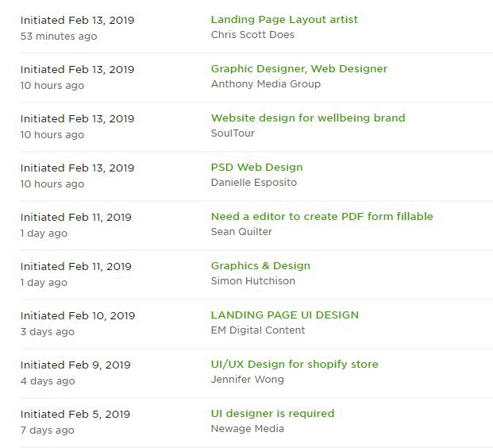Open Need a editor to create PDF form

pos(322,216)
